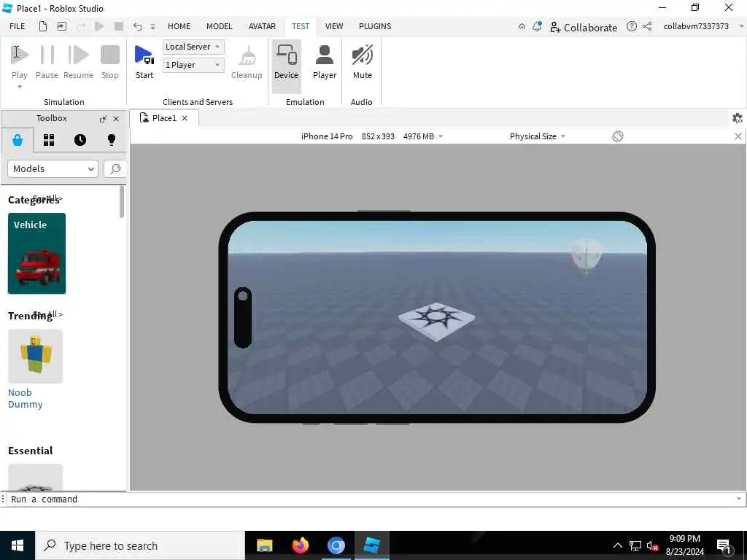Screen dimensions: 747x560
Task: Open the 1 Player count dropdown
Action: [x=193, y=65]
